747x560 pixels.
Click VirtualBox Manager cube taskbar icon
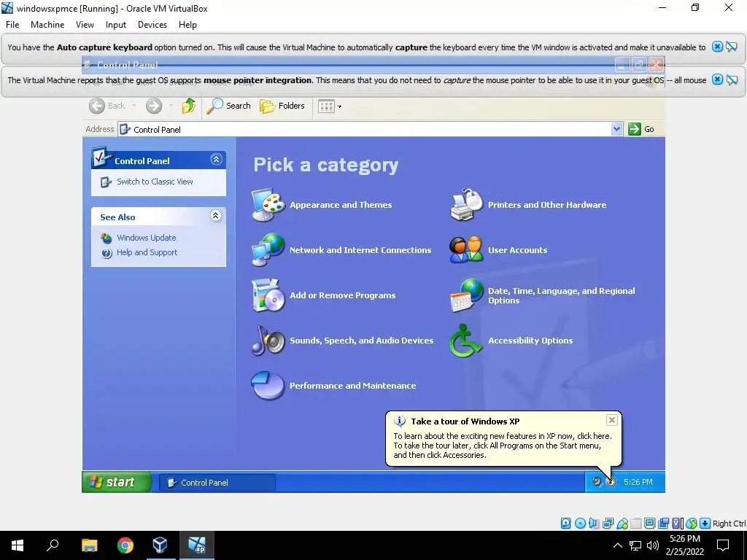[160, 545]
